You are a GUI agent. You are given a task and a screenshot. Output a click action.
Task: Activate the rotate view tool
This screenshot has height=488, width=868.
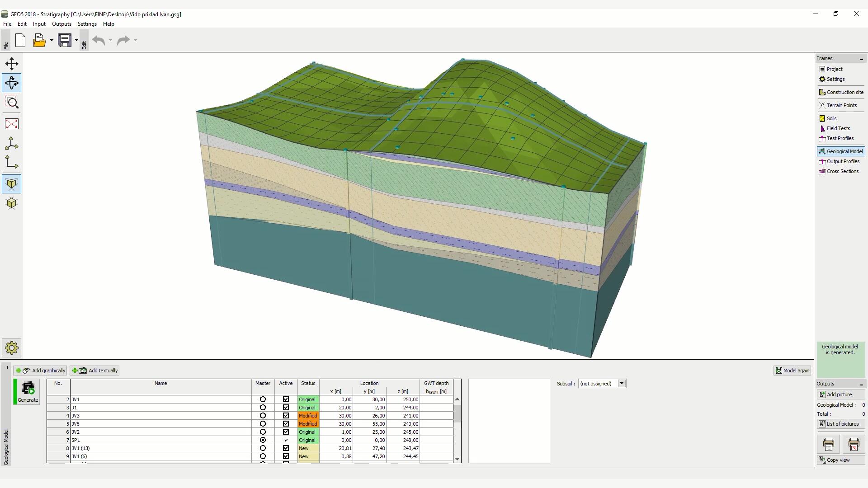[x=12, y=83]
